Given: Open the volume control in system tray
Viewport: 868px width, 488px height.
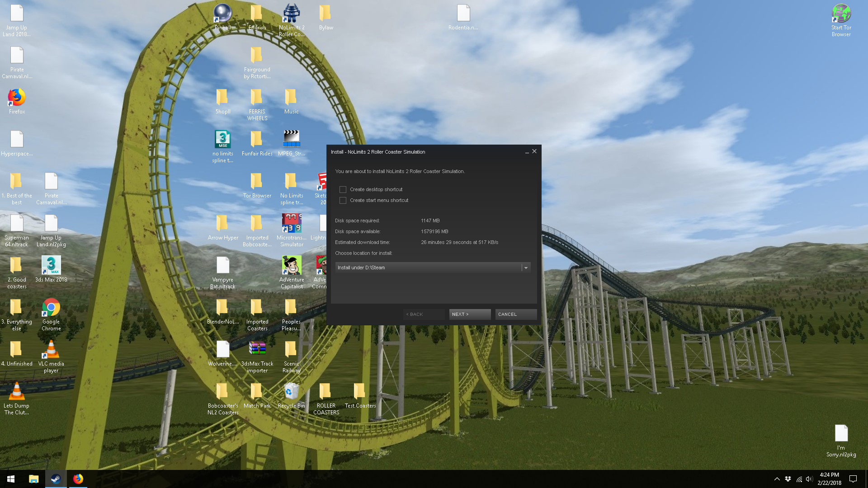Looking at the screenshot, I should coord(809,479).
